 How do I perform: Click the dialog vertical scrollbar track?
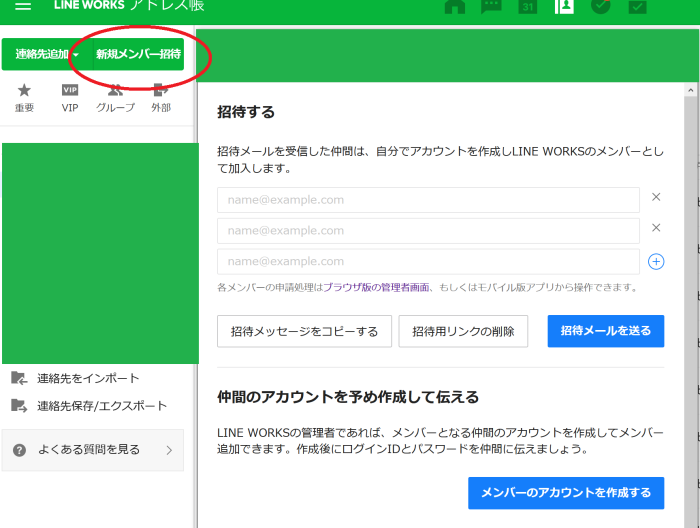coord(691,312)
